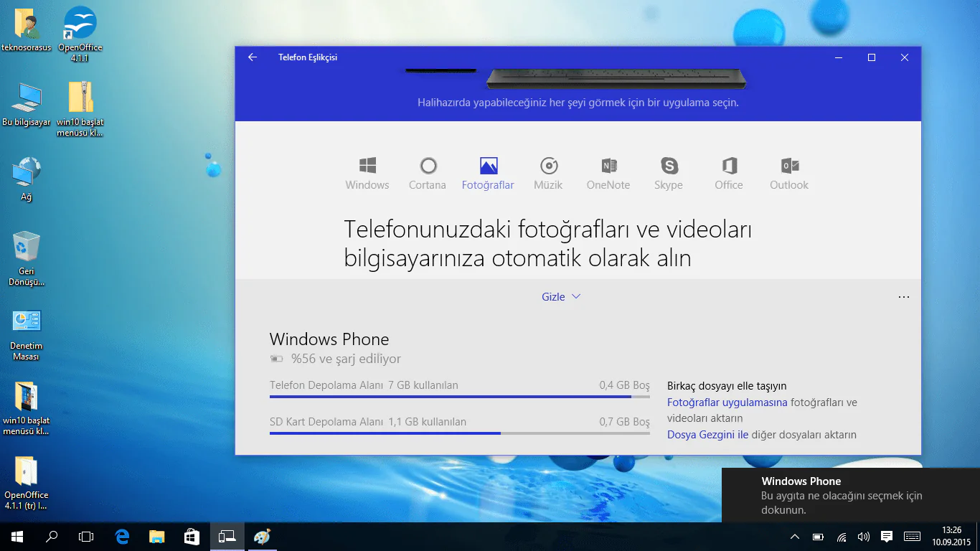Open Dosya Gezgini ile link
Viewport: 980px width, 551px height.
coord(707,434)
